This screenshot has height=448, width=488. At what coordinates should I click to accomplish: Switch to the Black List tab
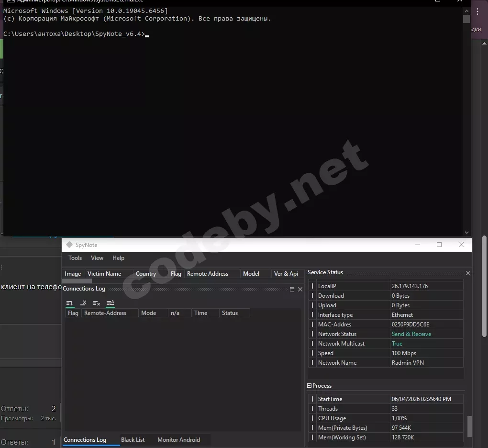coord(133,440)
